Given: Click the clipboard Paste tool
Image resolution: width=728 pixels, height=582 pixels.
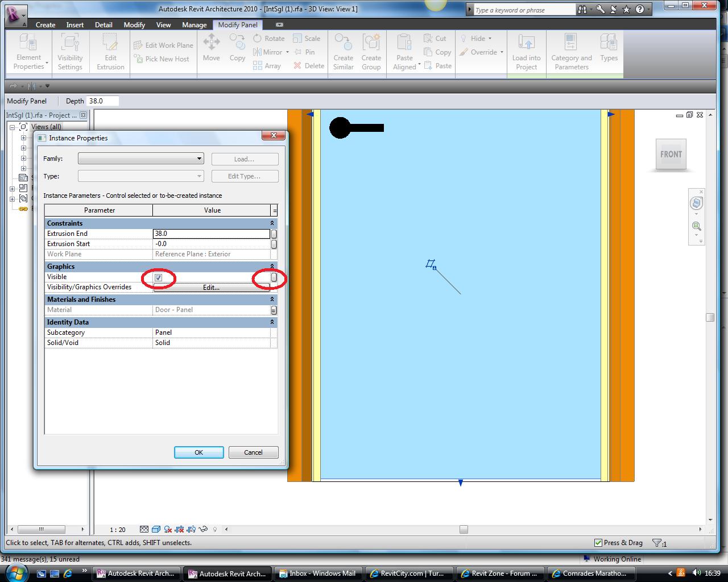Looking at the screenshot, I should point(437,66).
